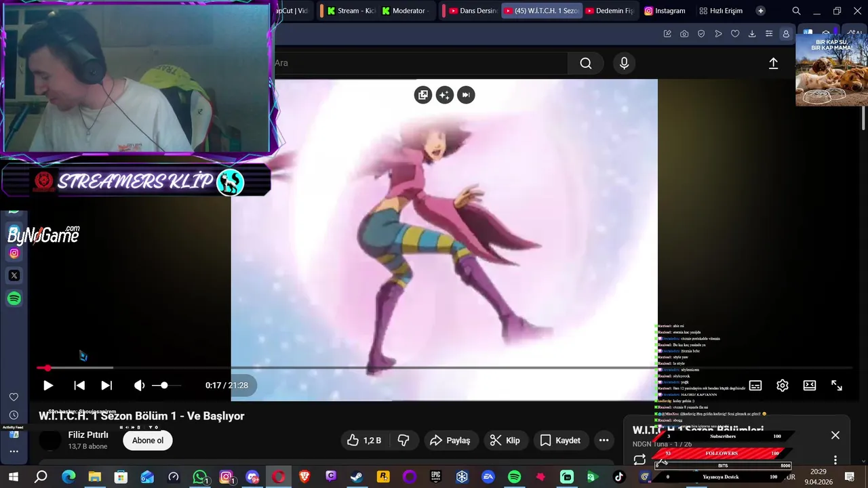
Task: Launch Steam from the taskbar
Action: (357, 477)
